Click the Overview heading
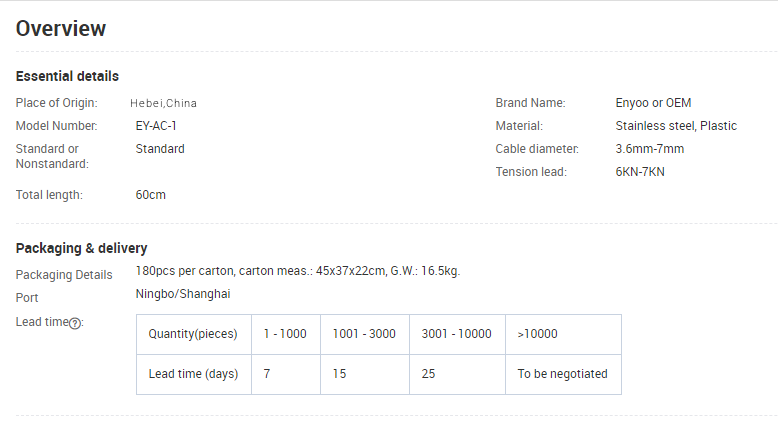Viewport: 778px width, 423px height. tap(61, 29)
